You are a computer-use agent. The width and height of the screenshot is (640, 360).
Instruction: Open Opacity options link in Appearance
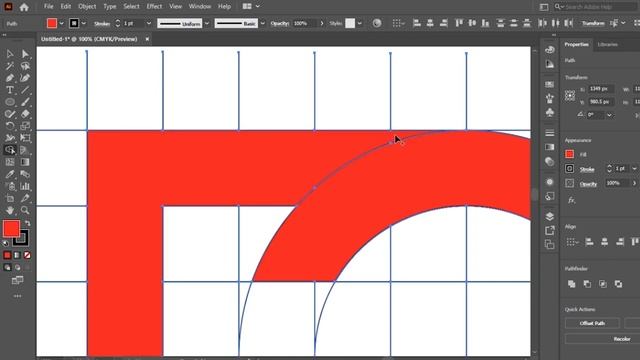tap(588, 184)
